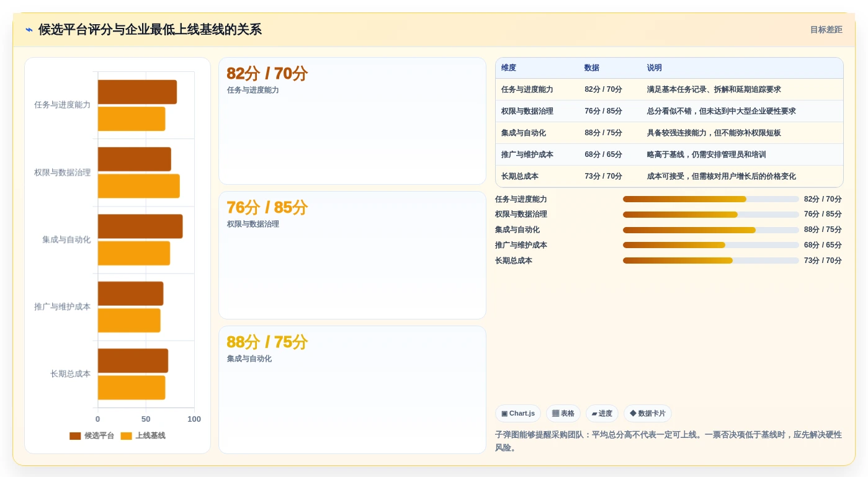Click table cell 权限与数据治理
The image size is (868, 477).
tap(527, 111)
